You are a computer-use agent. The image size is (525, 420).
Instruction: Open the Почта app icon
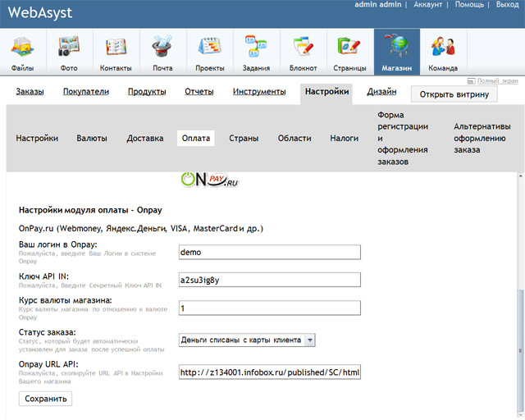click(x=162, y=52)
